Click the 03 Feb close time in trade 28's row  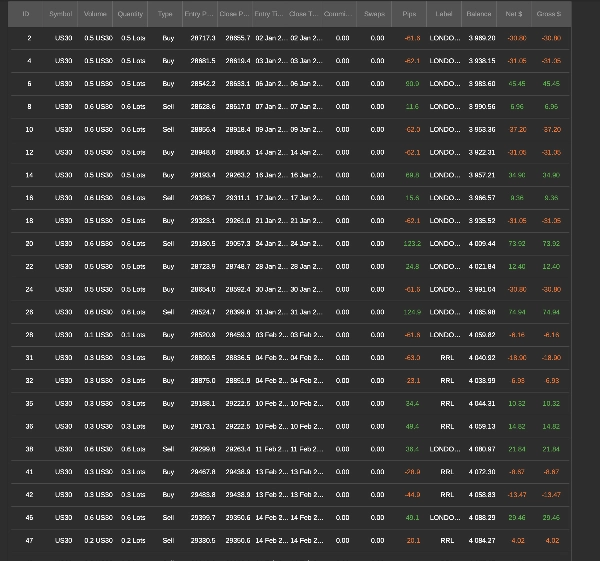pyautogui.click(x=307, y=335)
